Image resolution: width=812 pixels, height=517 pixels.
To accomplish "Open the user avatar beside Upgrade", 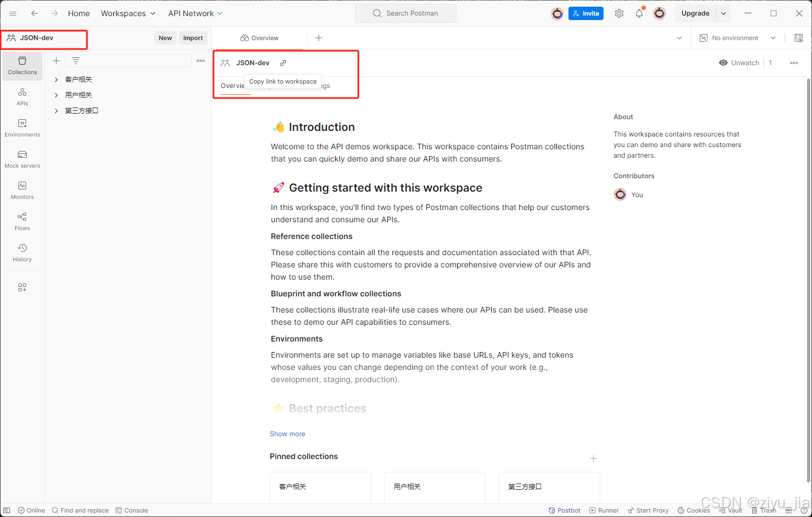I will pos(659,13).
